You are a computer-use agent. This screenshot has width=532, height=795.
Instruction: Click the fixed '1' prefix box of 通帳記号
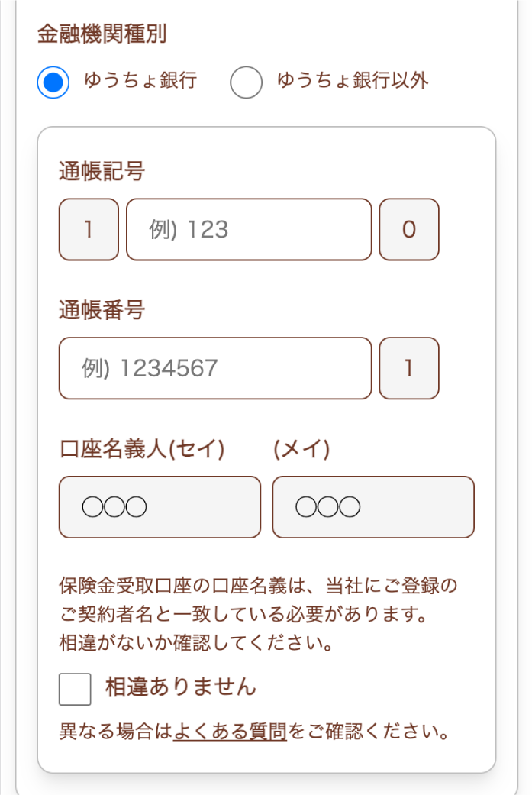point(88,229)
